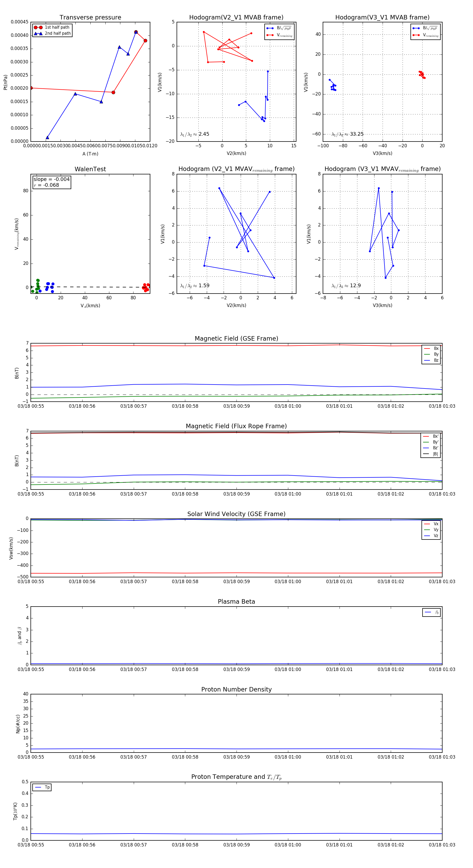Select the Bx legend entry in GSE Frame plot
This screenshot has width=473, height=868.
[431, 349]
